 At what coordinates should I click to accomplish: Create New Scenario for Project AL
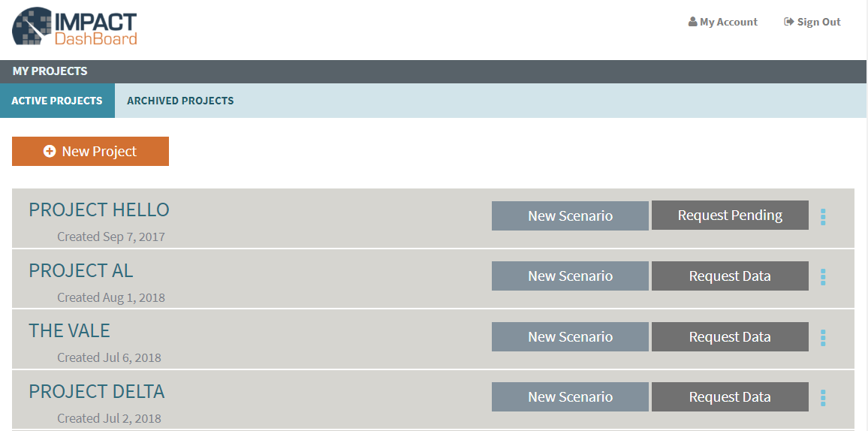coord(570,276)
